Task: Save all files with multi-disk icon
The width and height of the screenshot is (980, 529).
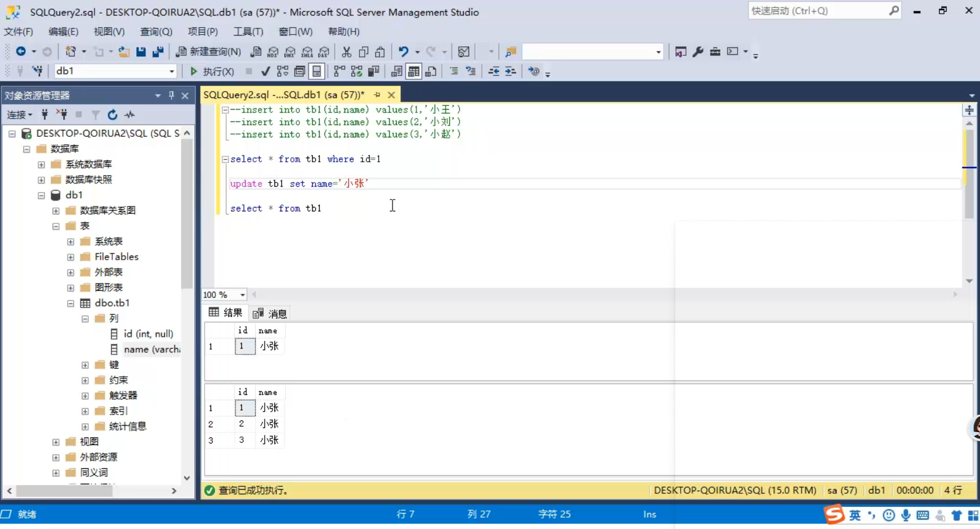Action: point(158,52)
